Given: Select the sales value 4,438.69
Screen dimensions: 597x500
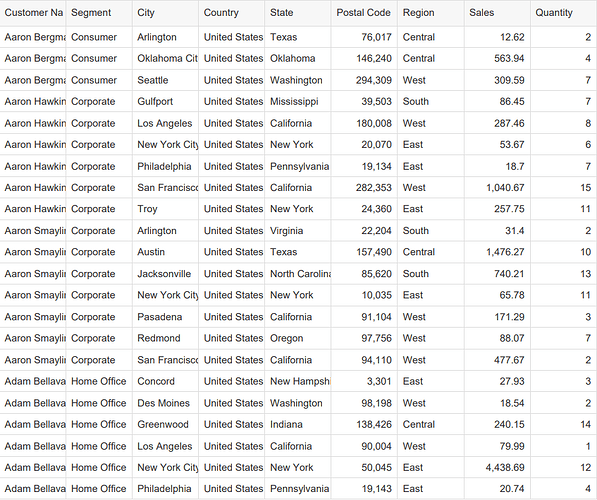Looking at the screenshot, I should pos(497,467).
